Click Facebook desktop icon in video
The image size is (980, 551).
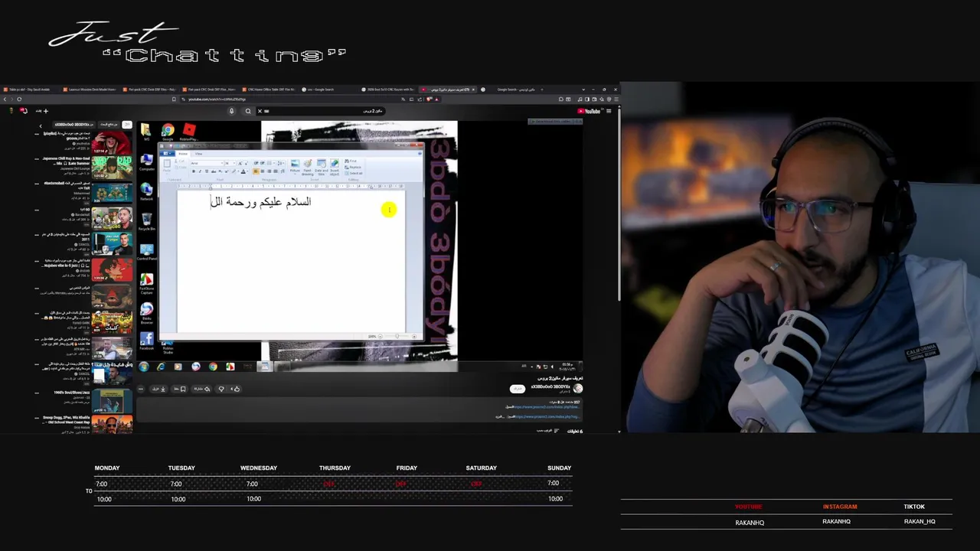point(146,341)
